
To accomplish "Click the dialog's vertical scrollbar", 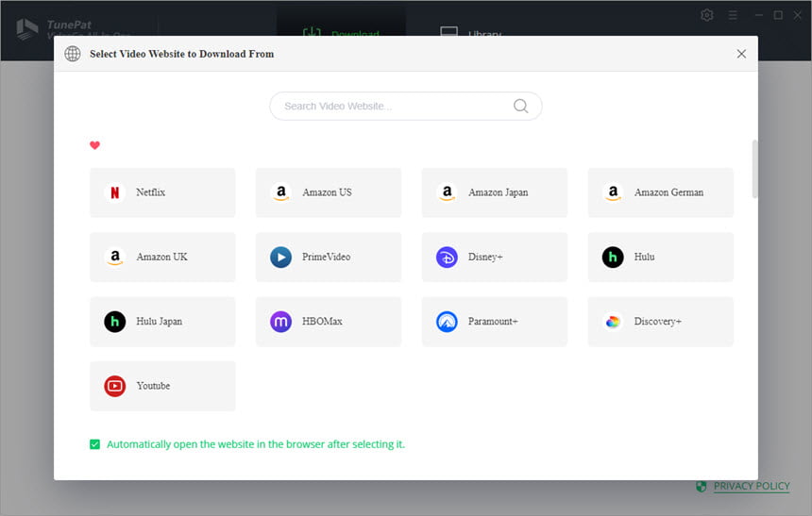I will 754,169.
